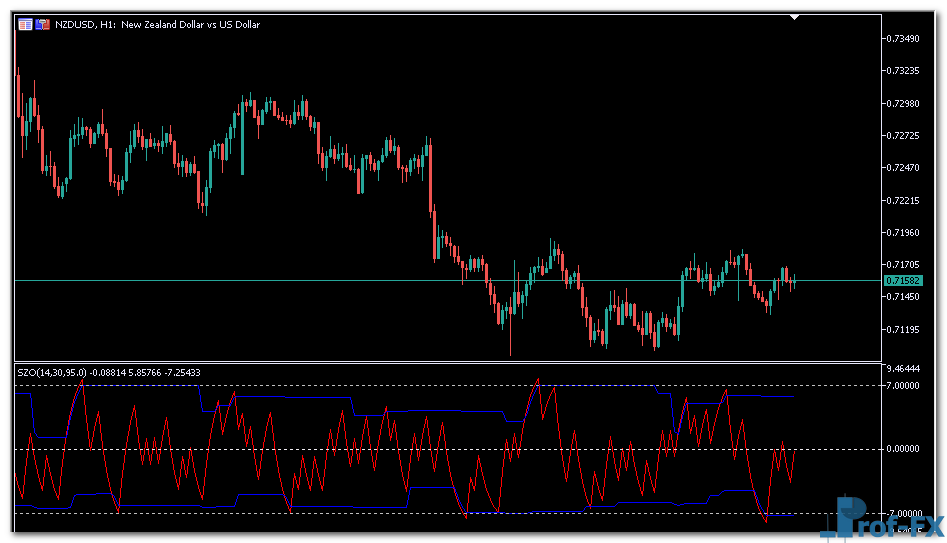Click the 7.00000 indicator level label

tap(906, 385)
